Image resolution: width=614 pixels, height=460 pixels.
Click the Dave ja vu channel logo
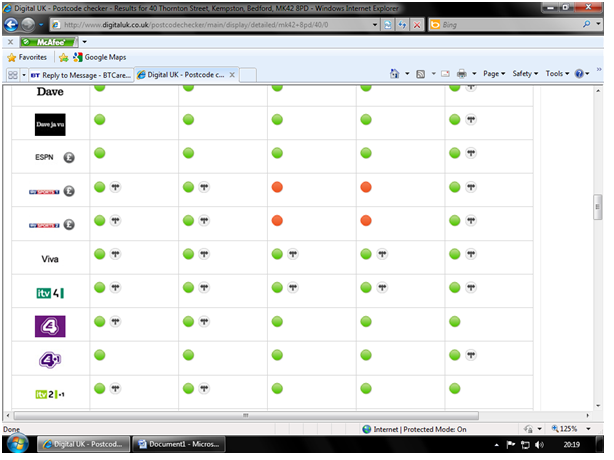[50, 124]
